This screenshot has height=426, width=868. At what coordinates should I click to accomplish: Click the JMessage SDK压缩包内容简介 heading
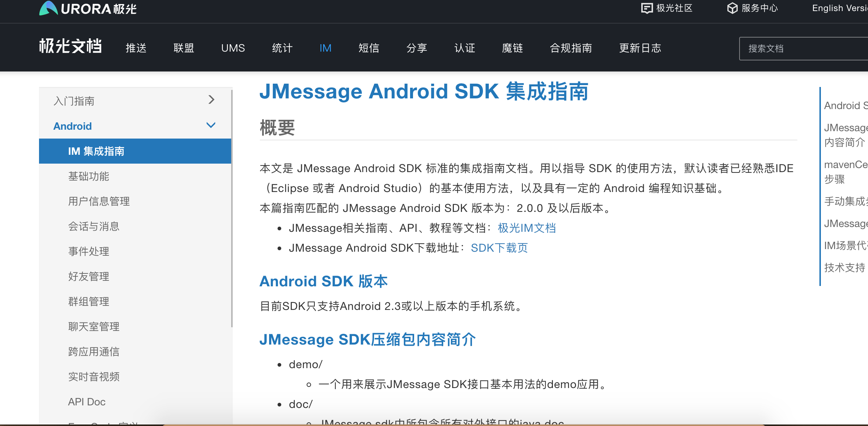tap(368, 339)
